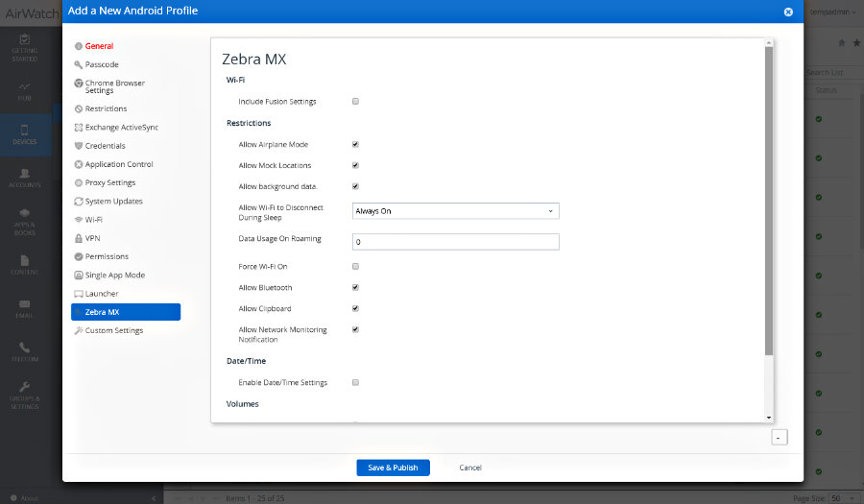Screen dimensions: 864x504
Task: Click Save & Publish button
Action: click(x=393, y=468)
